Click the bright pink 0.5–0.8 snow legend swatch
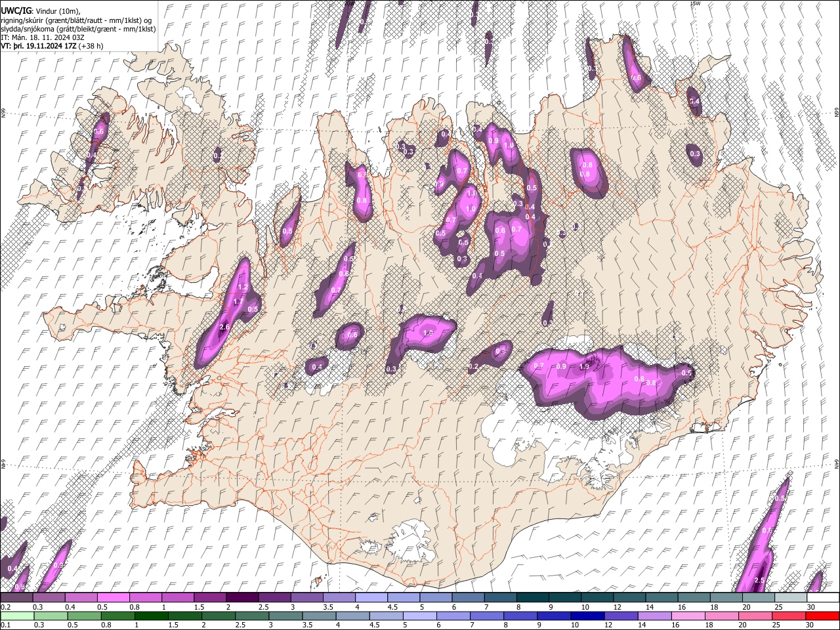 click(x=113, y=598)
